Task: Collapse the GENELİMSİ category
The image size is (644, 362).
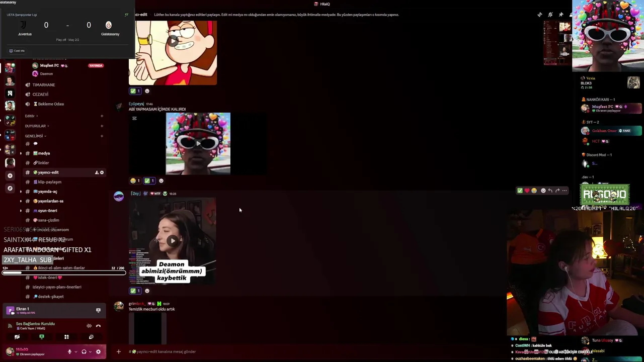Action: click(x=35, y=136)
